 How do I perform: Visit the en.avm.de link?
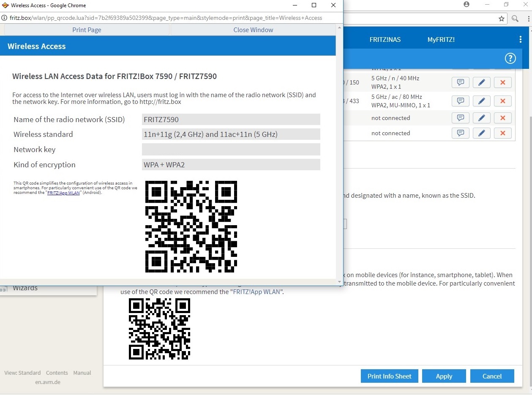48,382
